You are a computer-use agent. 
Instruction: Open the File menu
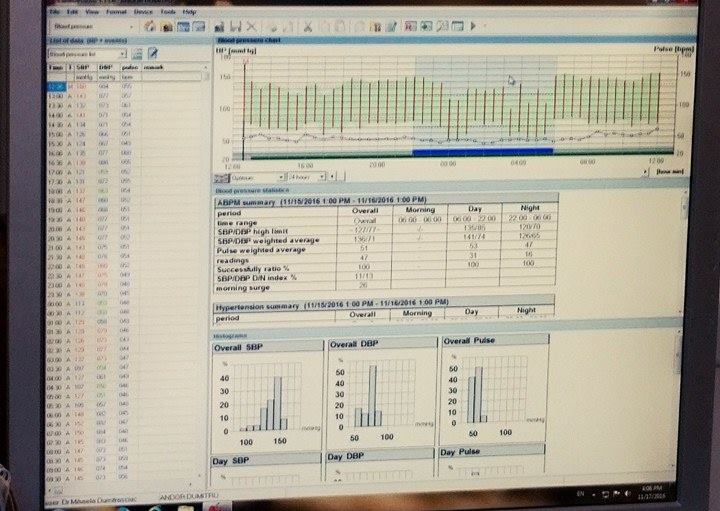pos(53,12)
